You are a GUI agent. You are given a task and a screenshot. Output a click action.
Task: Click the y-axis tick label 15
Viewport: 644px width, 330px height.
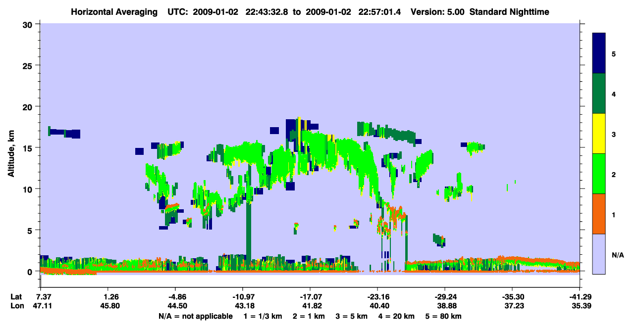pyautogui.click(x=29, y=148)
